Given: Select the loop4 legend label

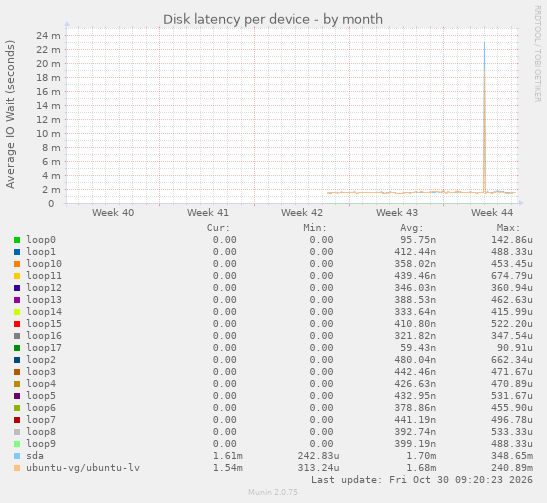Looking at the screenshot, I should 41,384.
